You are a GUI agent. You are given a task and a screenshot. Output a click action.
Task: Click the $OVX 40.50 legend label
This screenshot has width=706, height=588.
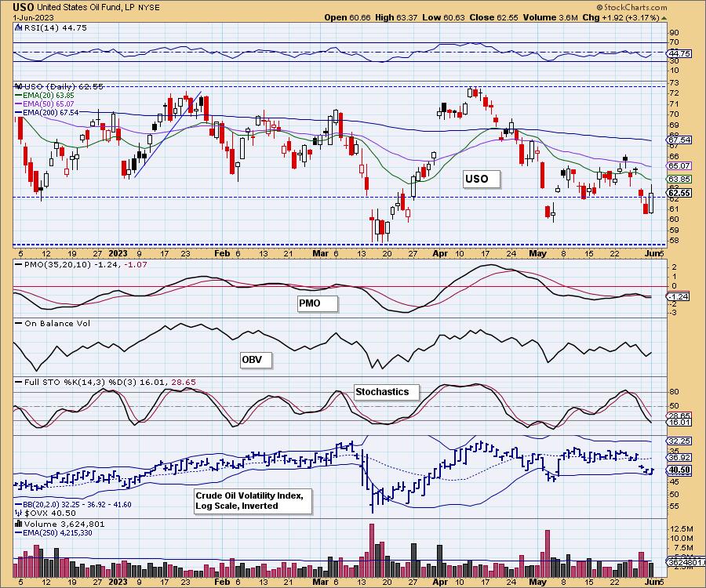pos(50,513)
